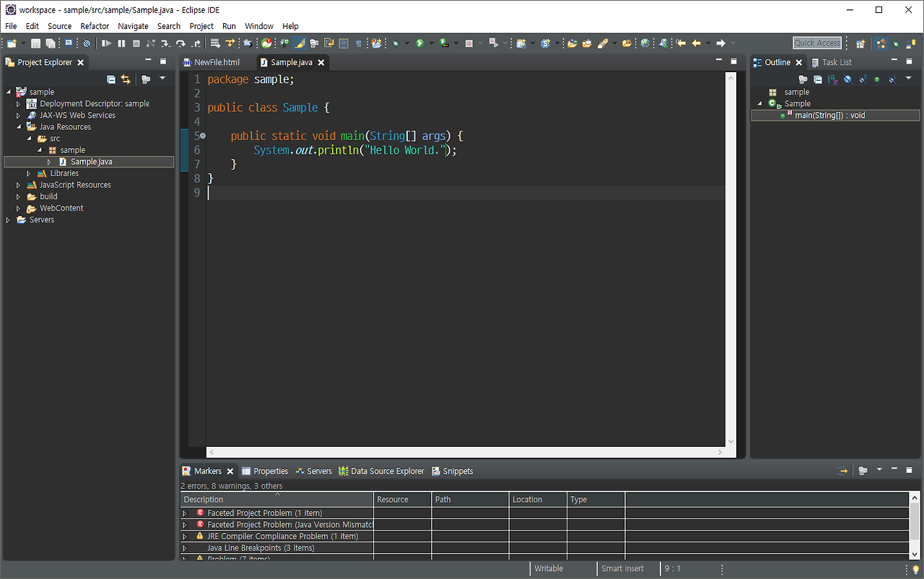
Task: Toggle Hide Fields in Outline toolbar
Action: tap(847, 79)
